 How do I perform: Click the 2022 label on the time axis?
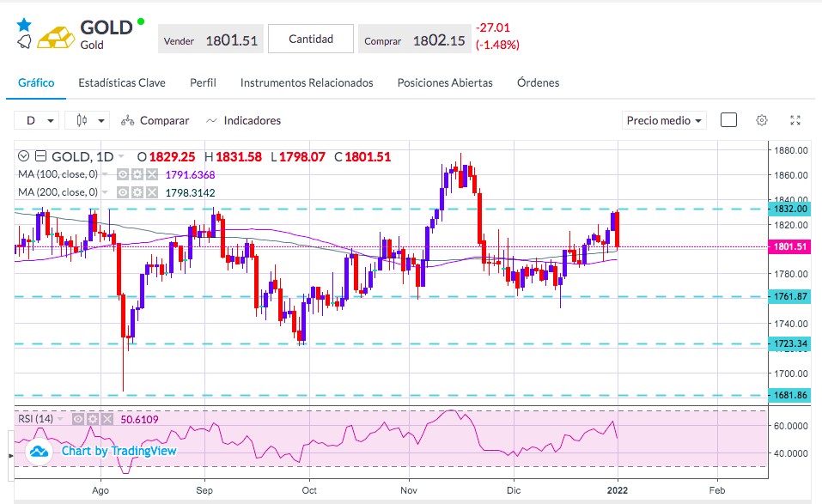(617, 490)
